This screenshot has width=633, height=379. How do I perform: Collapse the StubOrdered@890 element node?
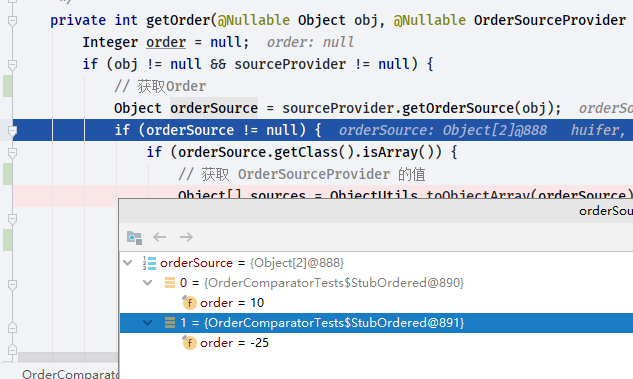tap(148, 283)
